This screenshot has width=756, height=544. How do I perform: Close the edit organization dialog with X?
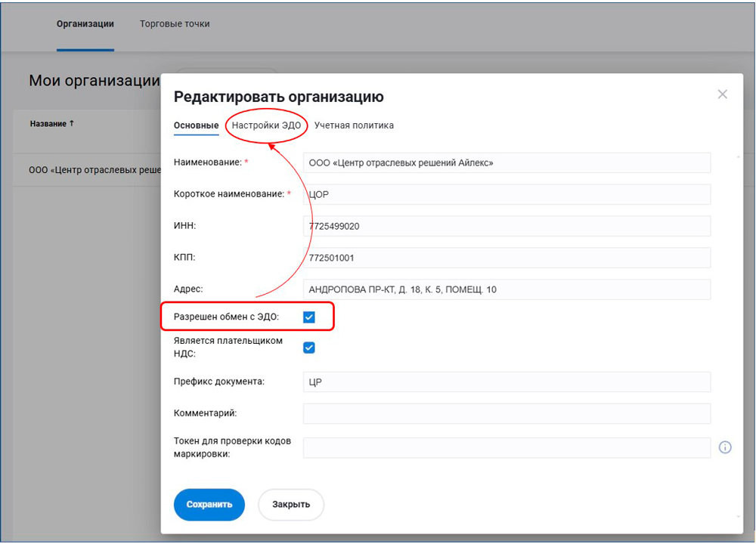(x=722, y=94)
